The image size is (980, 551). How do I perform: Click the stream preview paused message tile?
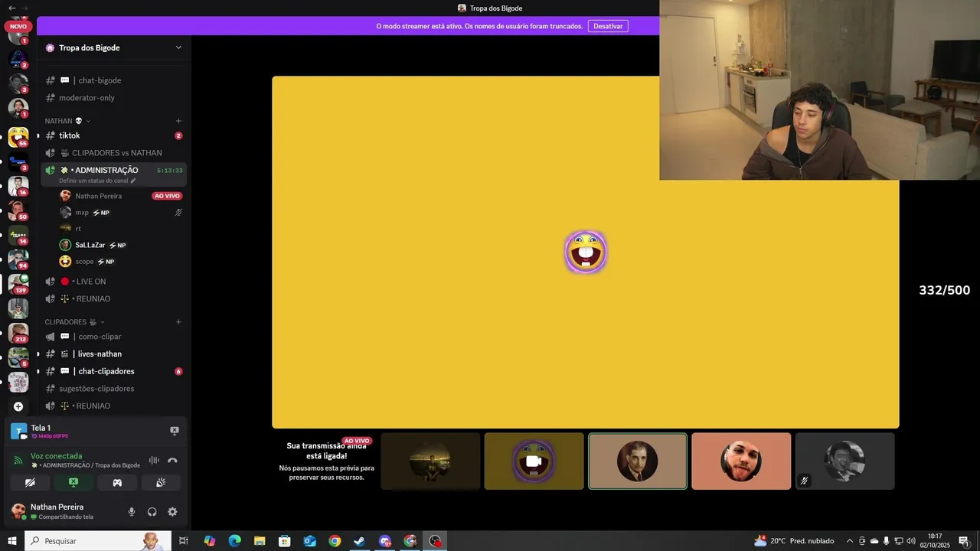(326, 461)
